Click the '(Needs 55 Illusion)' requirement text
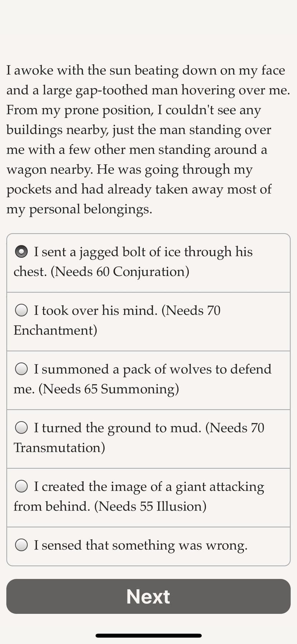Image resolution: width=297 pixels, height=644 pixels. [150, 506]
